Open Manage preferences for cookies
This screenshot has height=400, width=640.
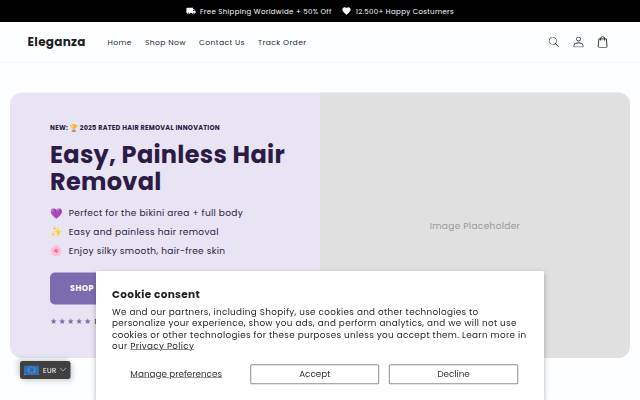176,374
